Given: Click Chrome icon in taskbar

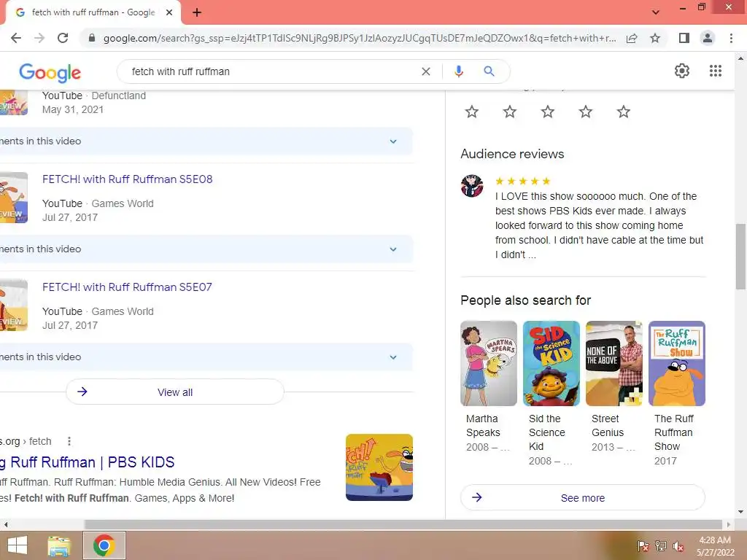Looking at the screenshot, I should (x=104, y=545).
